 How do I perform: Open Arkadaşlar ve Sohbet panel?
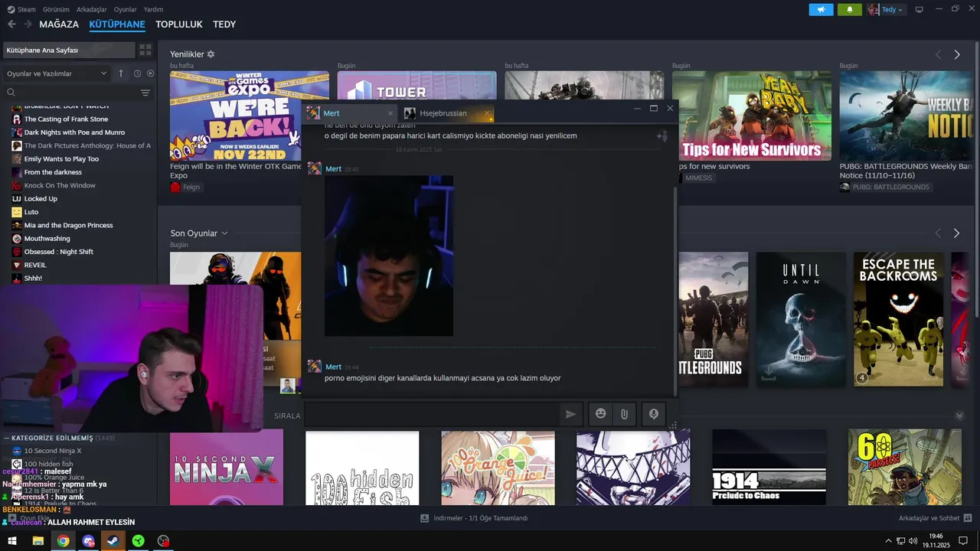[935, 518]
